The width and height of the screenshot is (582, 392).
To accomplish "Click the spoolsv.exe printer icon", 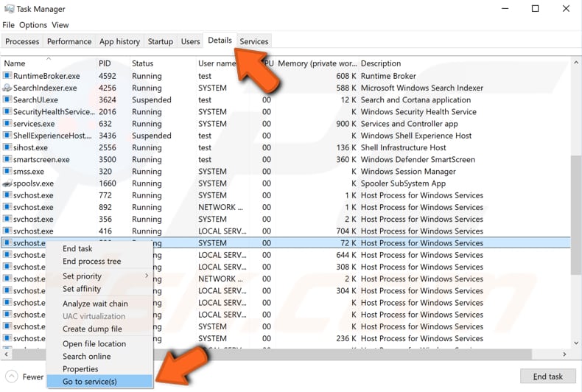I will point(7,183).
